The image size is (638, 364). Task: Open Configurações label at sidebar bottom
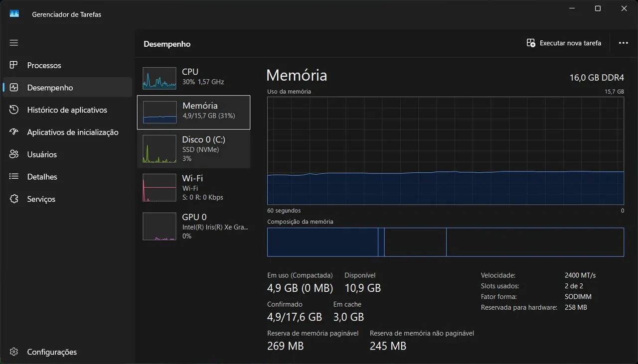coord(52,352)
